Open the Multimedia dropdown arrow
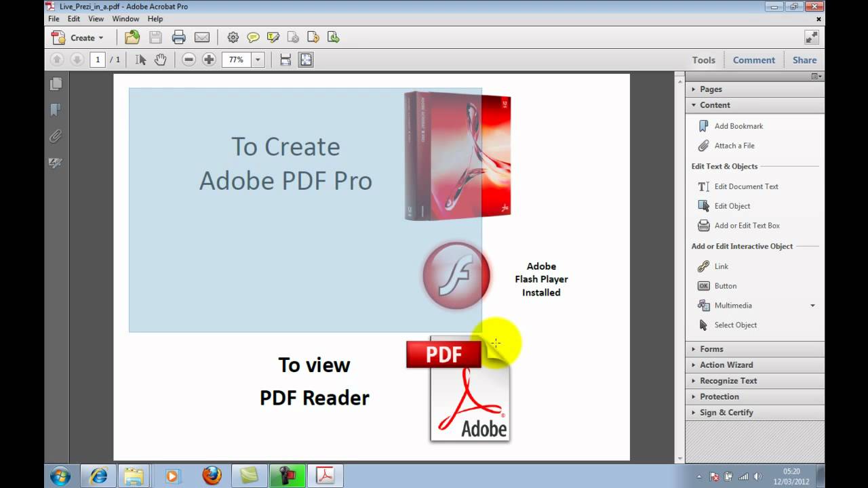This screenshot has width=868, height=488. point(812,306)
